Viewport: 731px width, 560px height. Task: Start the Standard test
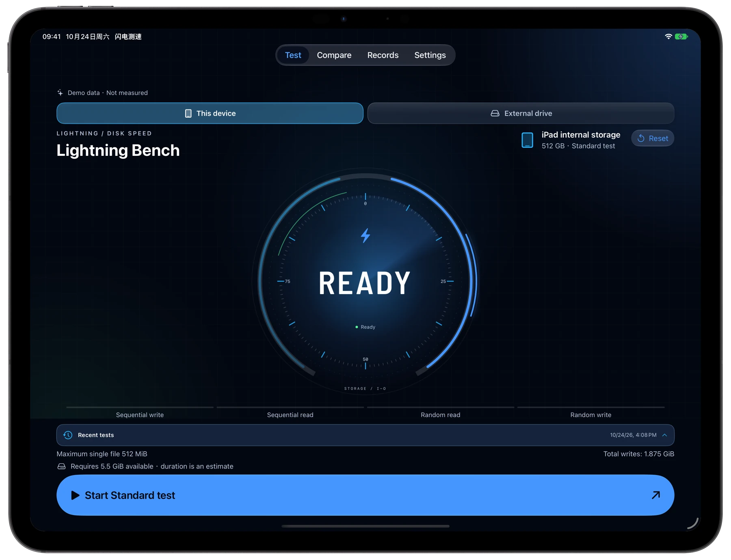point(365,495)
